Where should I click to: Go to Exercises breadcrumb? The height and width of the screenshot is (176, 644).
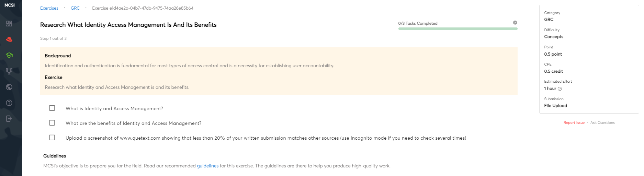pyautogui.click(x=49, y=8)
